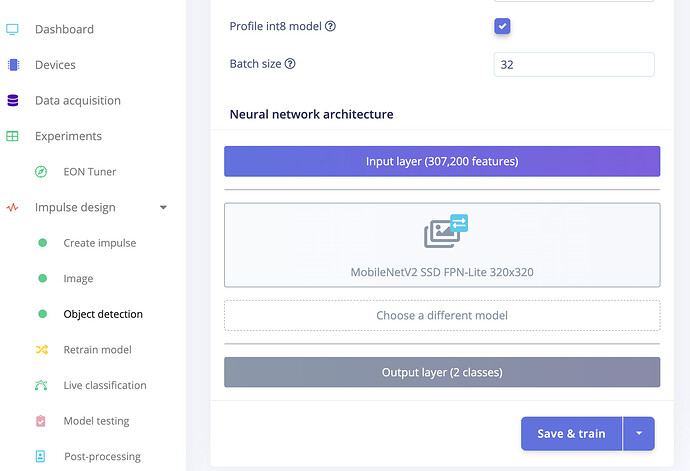Click the Live classification icon
The image size is (690, 471).
[x=41, y=385]
